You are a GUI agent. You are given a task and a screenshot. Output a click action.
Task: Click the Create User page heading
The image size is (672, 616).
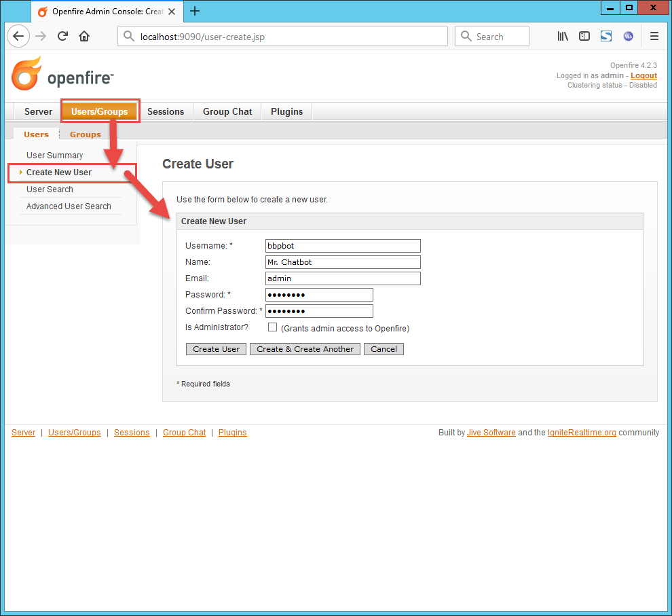click(198, 164)
